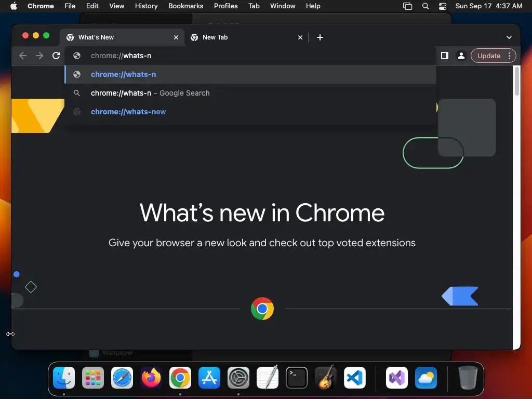
Task: Click the Update button in toolbar
Action: click(488, 56)
